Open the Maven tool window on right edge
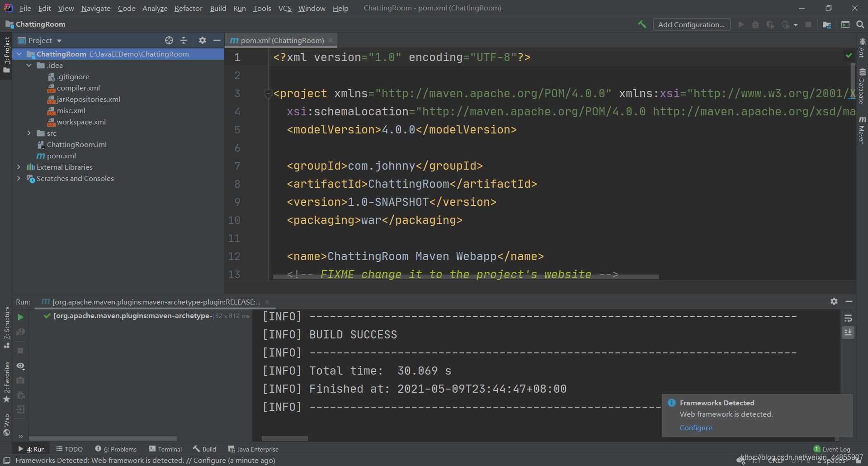The height and width of the screenshot is (466, 868). pos(862,130)
